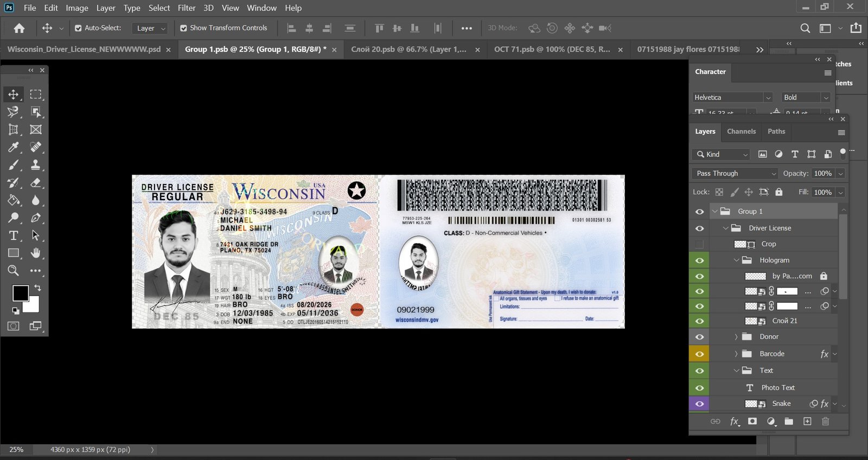Expand the Donor layer group
This screenshot has height=460, width=868.
pyautogui.click(x=736, y=337)
